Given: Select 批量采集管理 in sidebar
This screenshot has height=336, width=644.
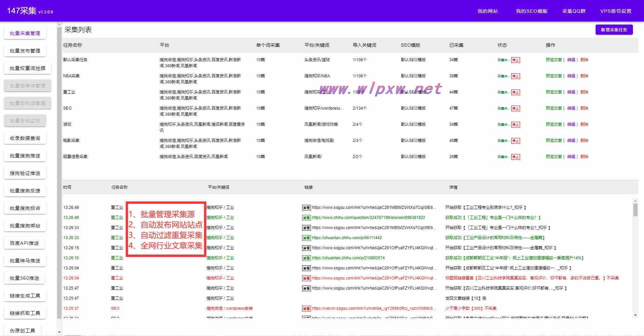Looking at the screenshot, I should [25, 33].
